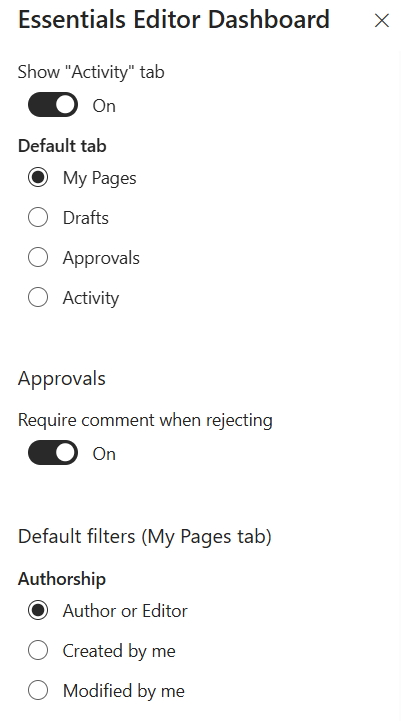Click the Show "Activity" tab label text

point(91,72)
